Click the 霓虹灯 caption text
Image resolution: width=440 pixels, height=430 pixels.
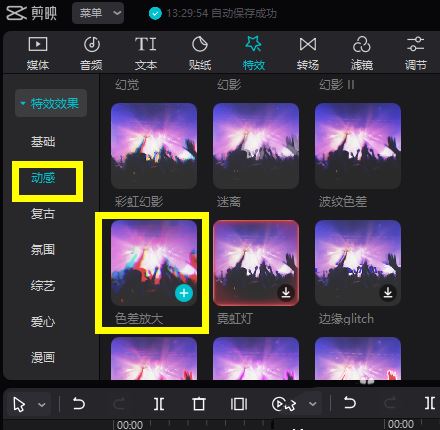pyautogui.click(x=235, y=319)
